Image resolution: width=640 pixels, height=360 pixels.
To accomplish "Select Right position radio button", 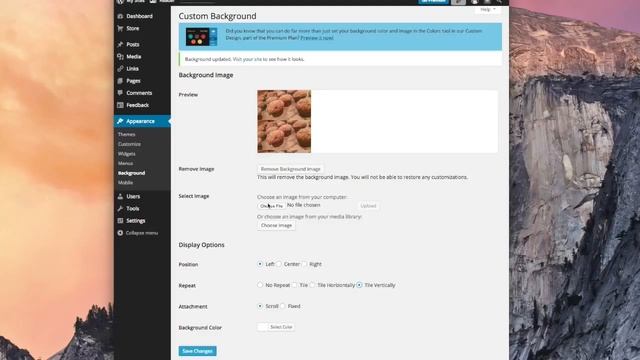I will 304,264.
